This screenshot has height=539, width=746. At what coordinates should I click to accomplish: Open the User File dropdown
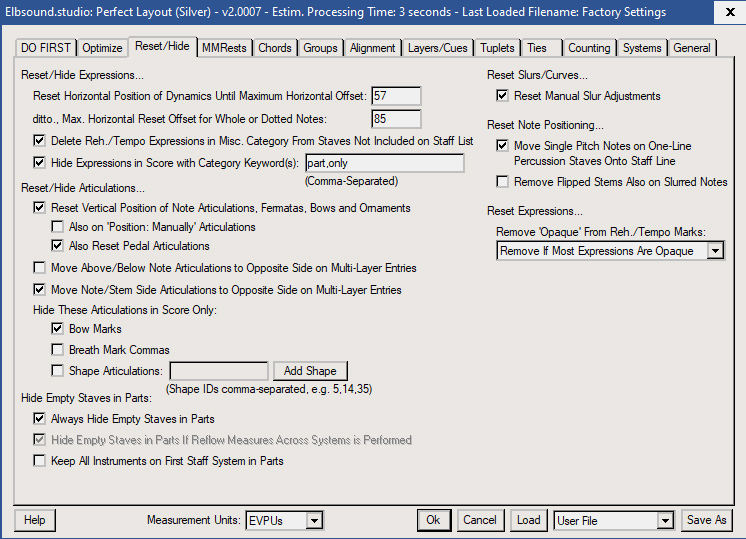665,520
